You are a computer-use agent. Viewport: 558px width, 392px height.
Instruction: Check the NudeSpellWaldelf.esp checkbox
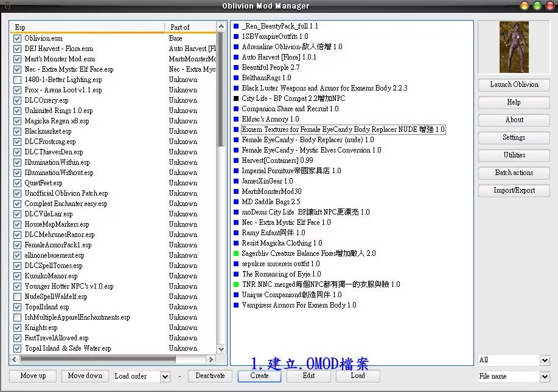pos(17,297)
